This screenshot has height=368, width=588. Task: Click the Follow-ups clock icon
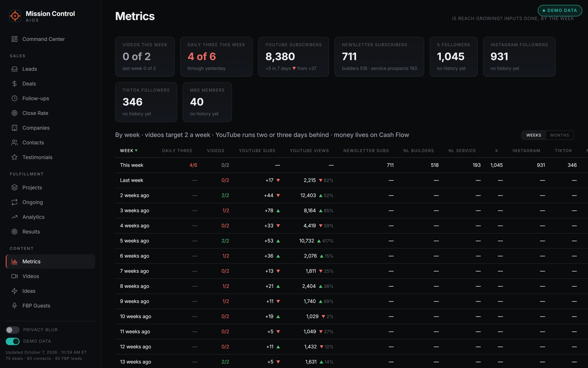[x=14, y=98]
